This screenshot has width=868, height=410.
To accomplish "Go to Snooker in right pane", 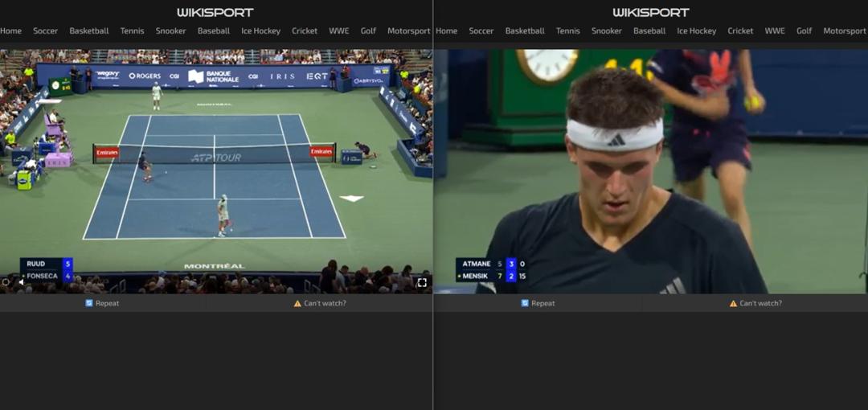I will (606, 31).
